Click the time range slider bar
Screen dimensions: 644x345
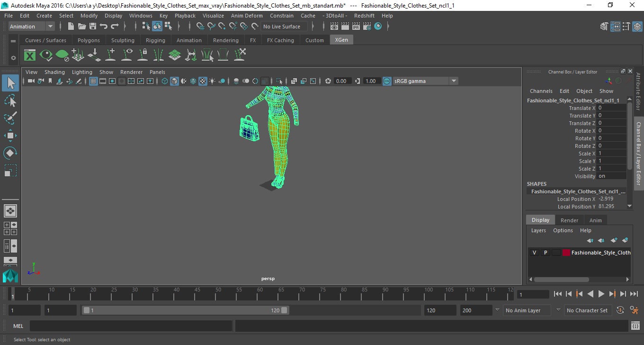click(186, 310)
